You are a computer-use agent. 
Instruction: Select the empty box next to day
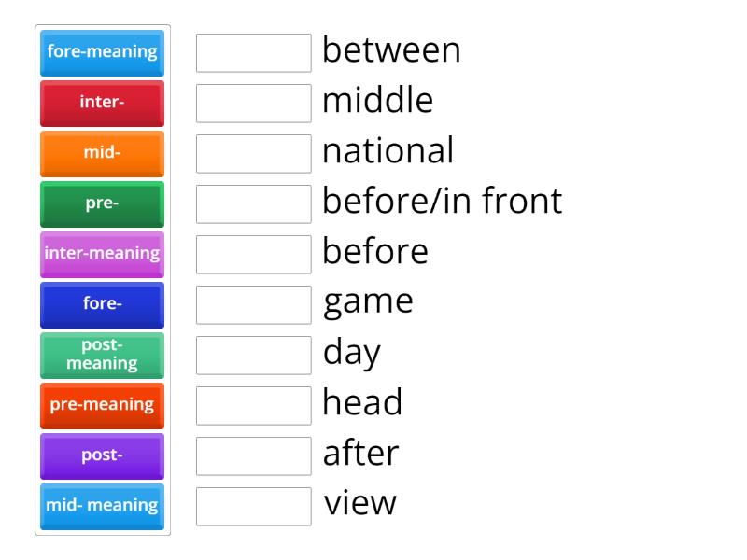253,356
